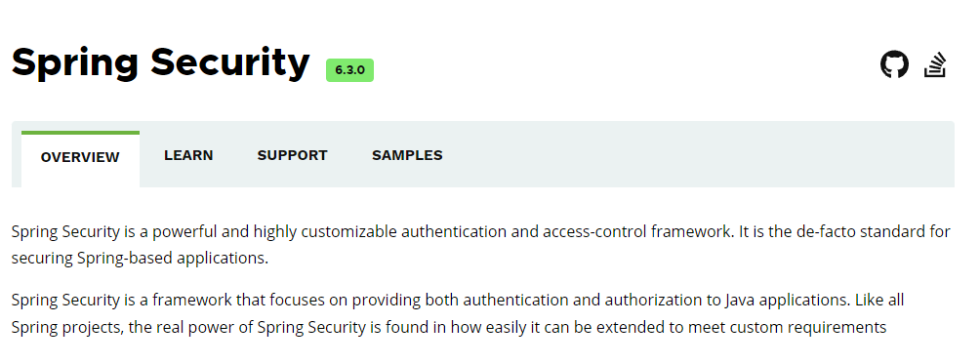Click the green indicator bar above OVERVIEW

[80, 133]
